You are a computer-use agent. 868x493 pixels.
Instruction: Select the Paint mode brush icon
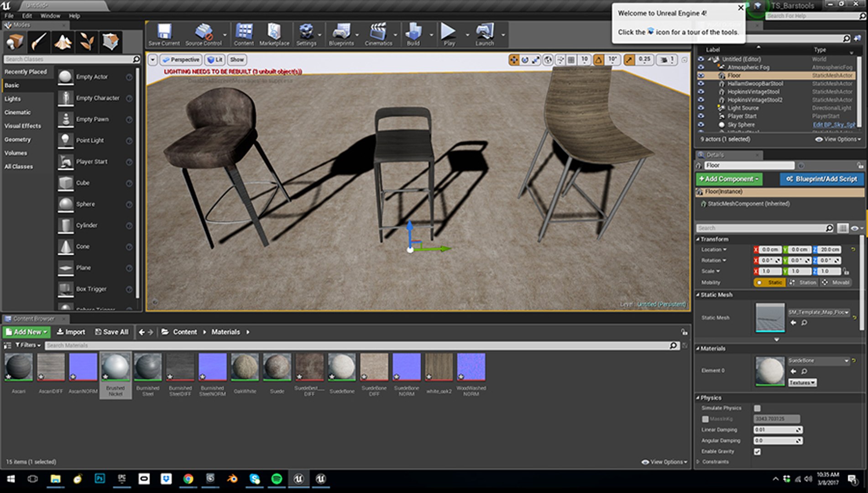[39, 42]
